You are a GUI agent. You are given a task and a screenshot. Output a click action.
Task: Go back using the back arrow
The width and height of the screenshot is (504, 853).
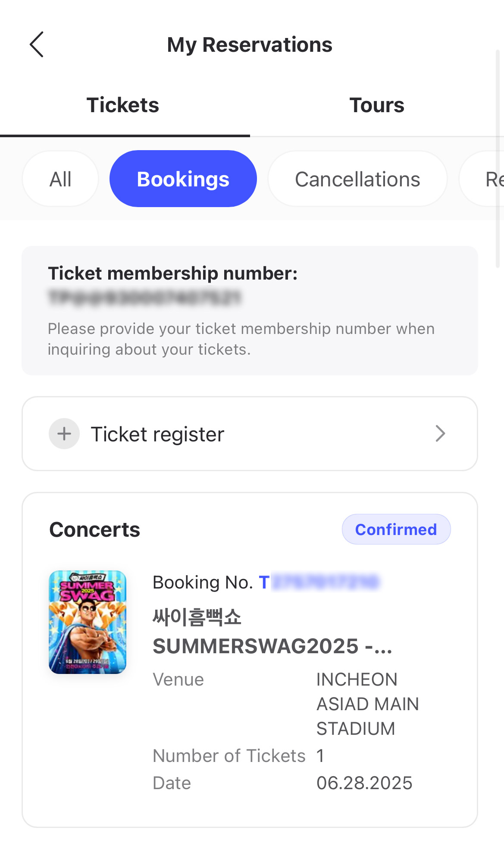(37, 44)
